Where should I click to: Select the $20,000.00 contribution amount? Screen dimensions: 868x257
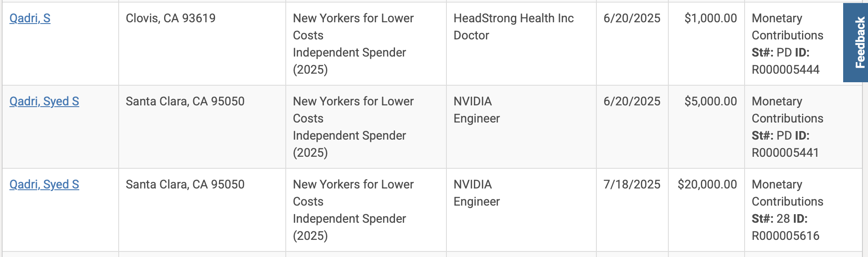coord(707,185)
